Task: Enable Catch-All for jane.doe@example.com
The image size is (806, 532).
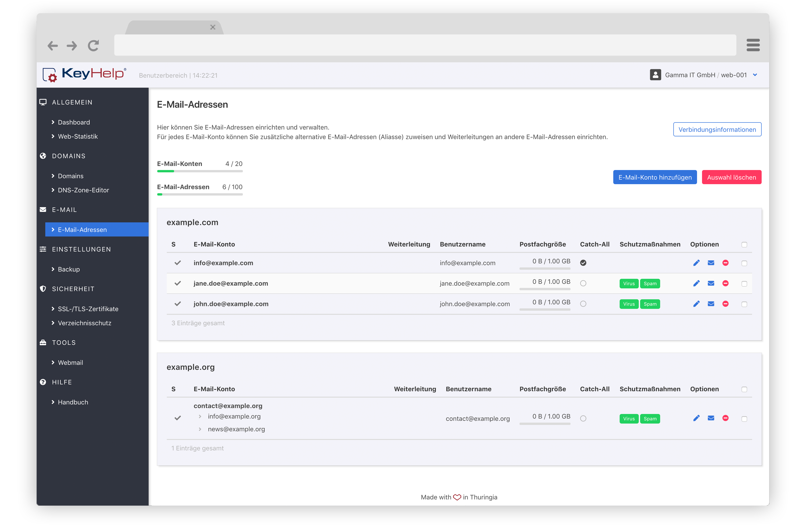Action: pos(584,283)
